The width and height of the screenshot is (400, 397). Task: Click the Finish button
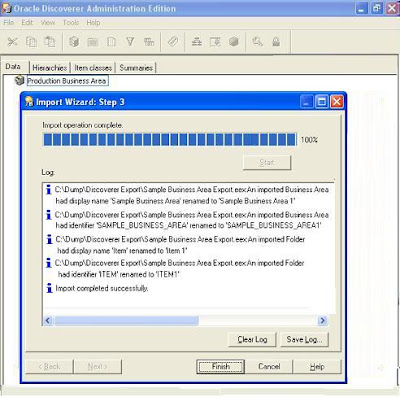[x=220, y=366]
